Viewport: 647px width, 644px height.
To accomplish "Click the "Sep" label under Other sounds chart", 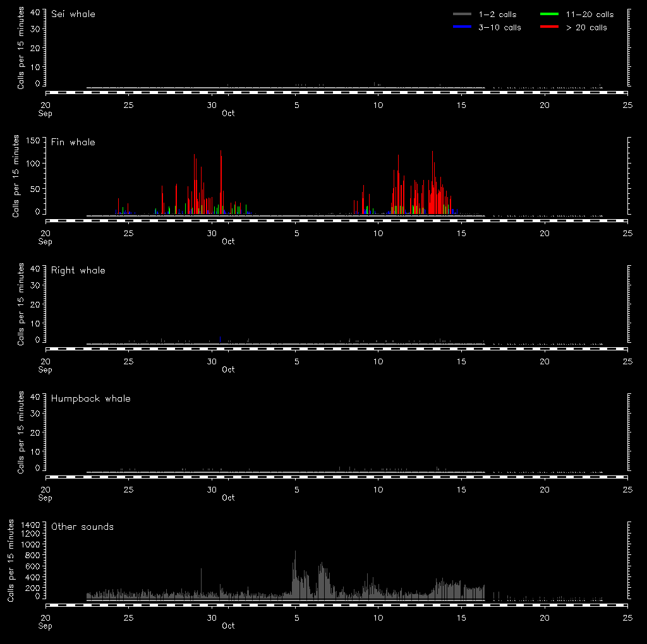I will click(45, 626).
